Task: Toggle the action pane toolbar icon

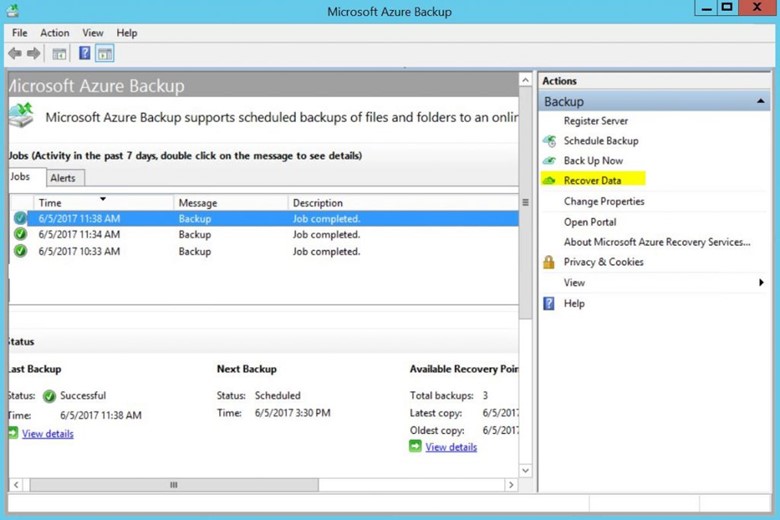Action: [104, 54]
